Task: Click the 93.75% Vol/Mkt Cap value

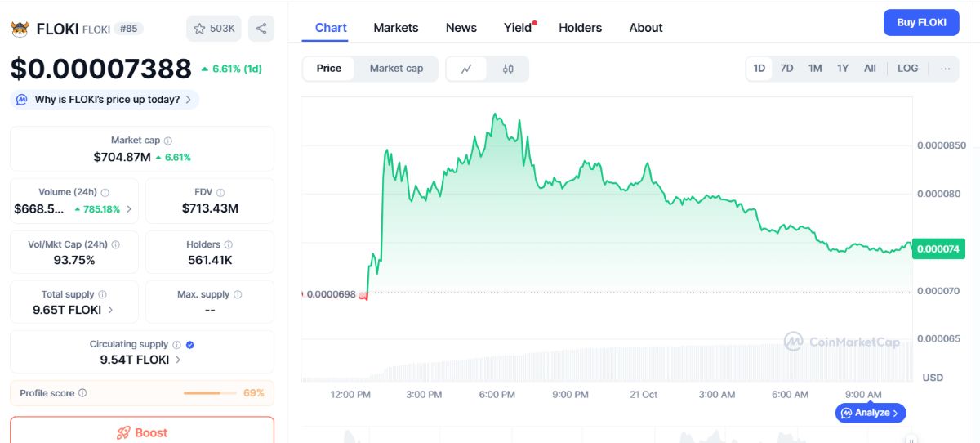Action: [73, 260]
